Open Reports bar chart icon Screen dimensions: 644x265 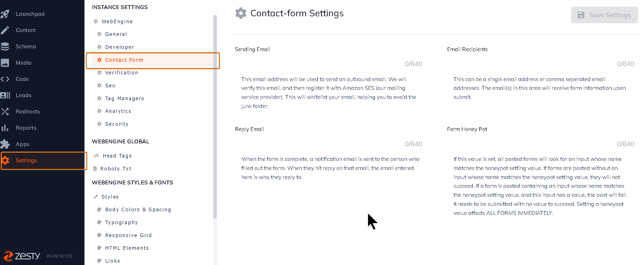[x=5, y=128]
